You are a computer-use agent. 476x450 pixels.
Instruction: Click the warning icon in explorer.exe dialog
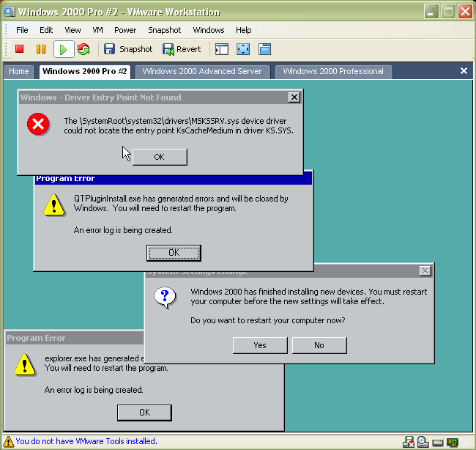25,364
